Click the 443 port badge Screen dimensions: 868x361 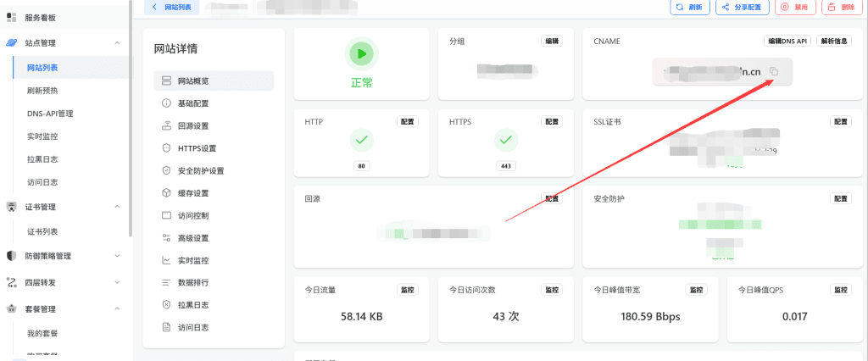[x=505, y=165]
